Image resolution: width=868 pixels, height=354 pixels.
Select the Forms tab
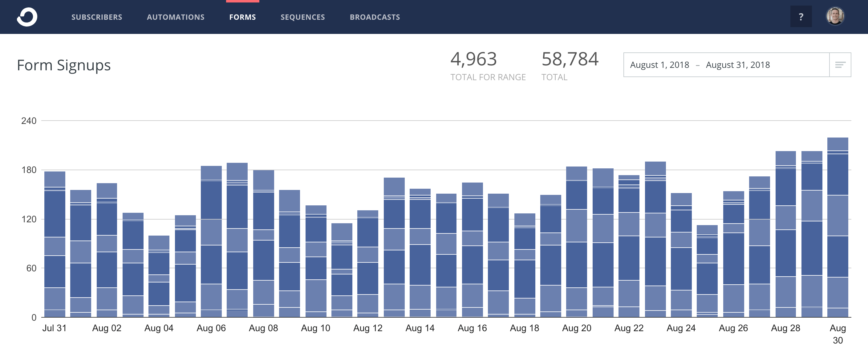tap(243, 17)
